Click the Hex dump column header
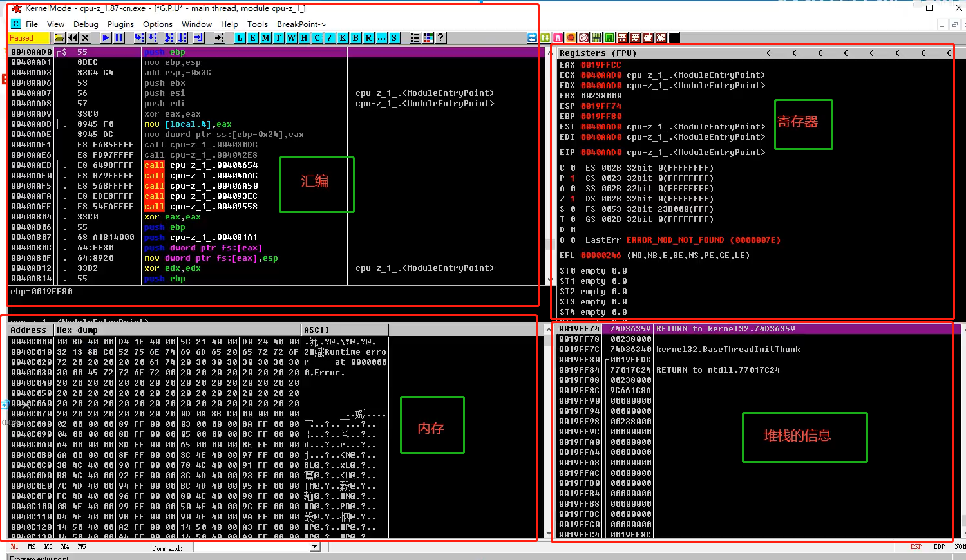 (x=178, y=330)
